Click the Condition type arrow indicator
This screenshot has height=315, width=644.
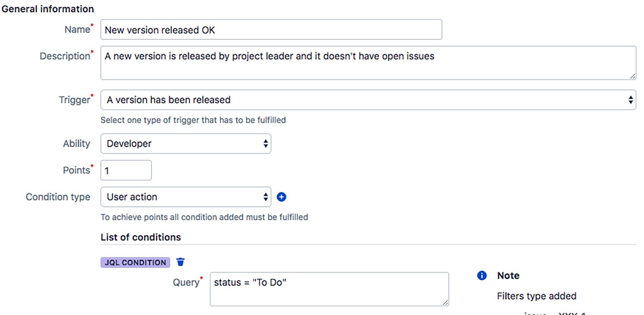[x=266, y=197]
